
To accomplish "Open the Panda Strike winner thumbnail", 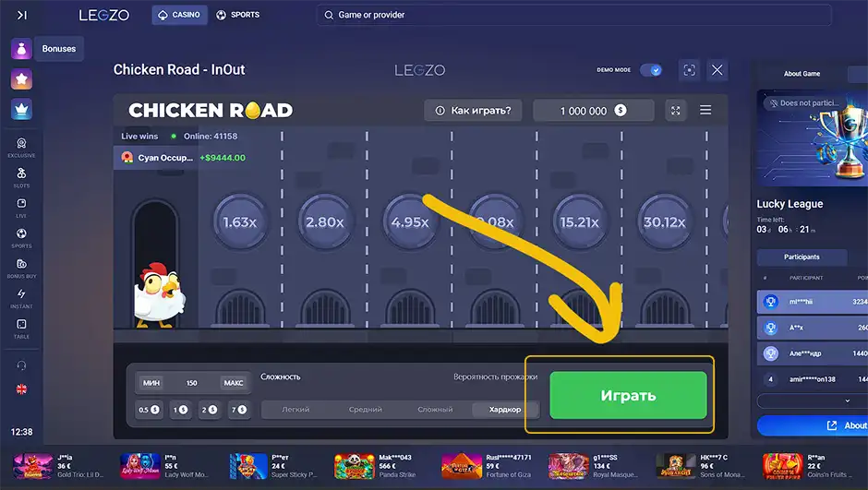I will 355,466.
